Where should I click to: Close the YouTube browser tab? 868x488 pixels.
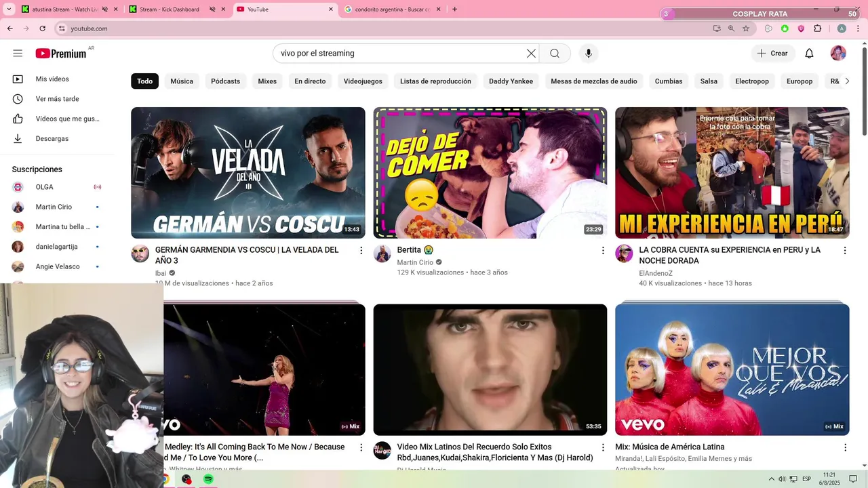[x=331, y=9]
